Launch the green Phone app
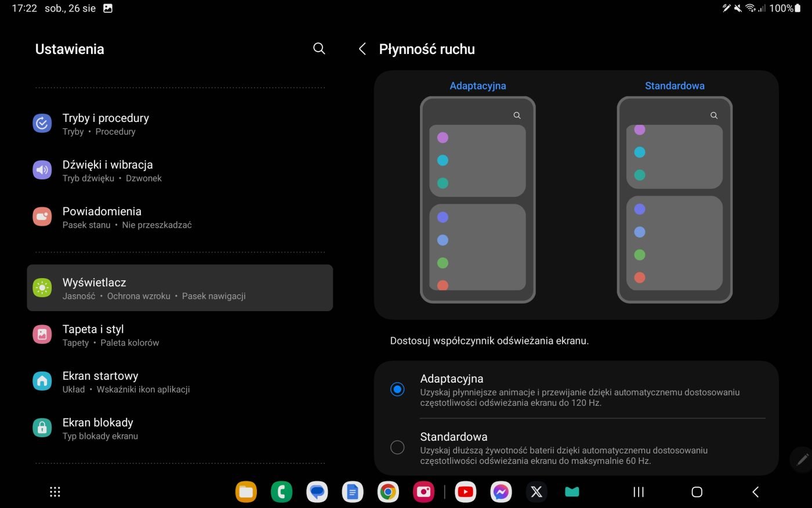Viewport: 812px width, 508px height. tap(281, 492)
